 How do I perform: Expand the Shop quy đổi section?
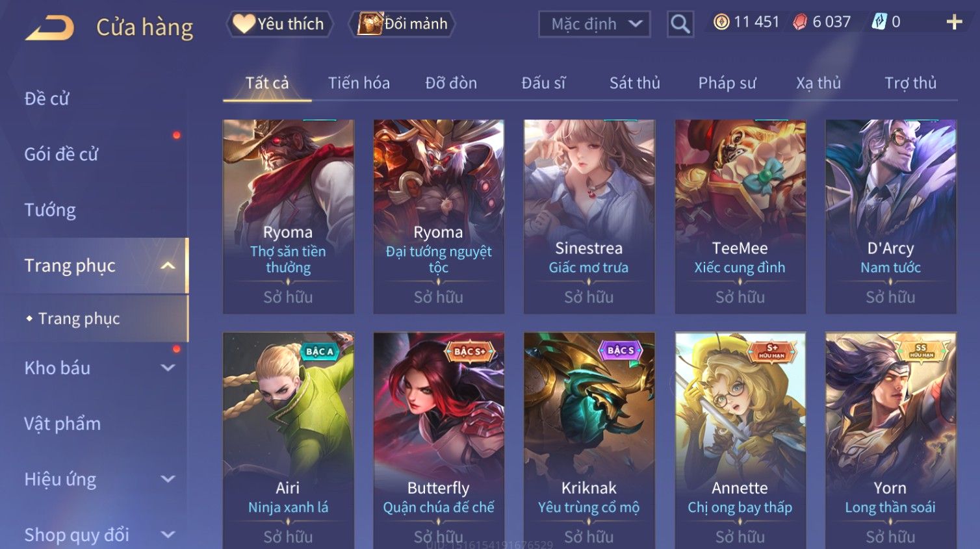point(168,535)
